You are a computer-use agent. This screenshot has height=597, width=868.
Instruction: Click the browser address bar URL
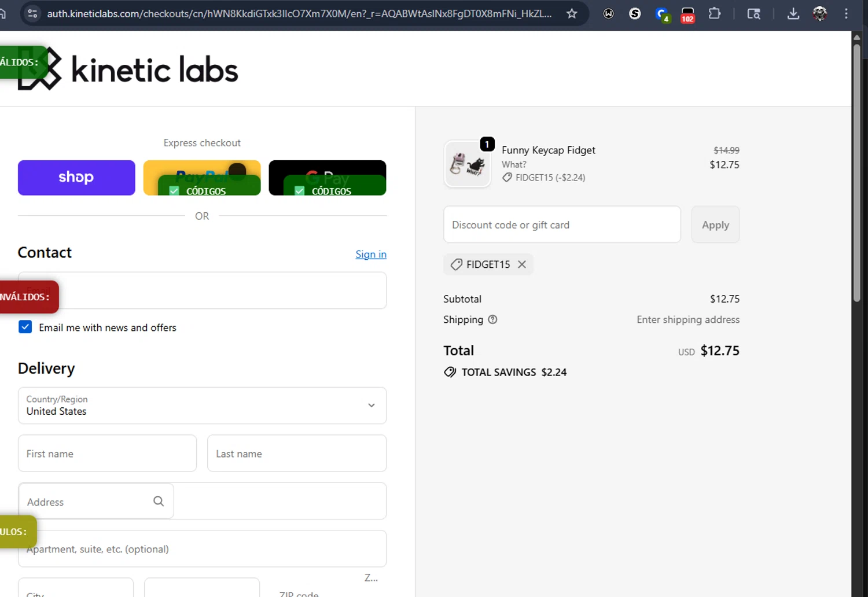(x=299, y=13)
